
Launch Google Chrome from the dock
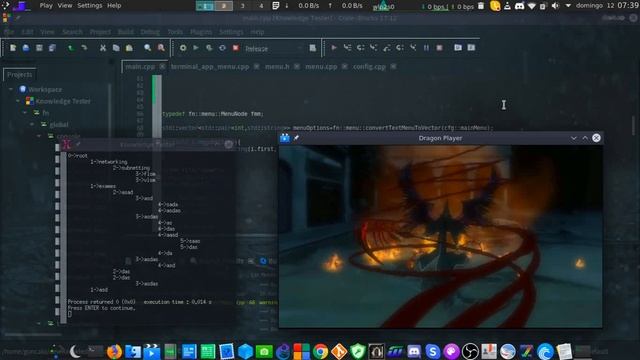coord(320,351)
